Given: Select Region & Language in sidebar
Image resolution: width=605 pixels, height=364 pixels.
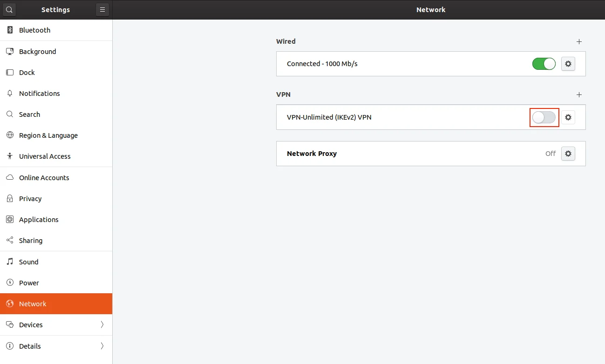Looking at the screenshot, I should [x=48, y=135].
